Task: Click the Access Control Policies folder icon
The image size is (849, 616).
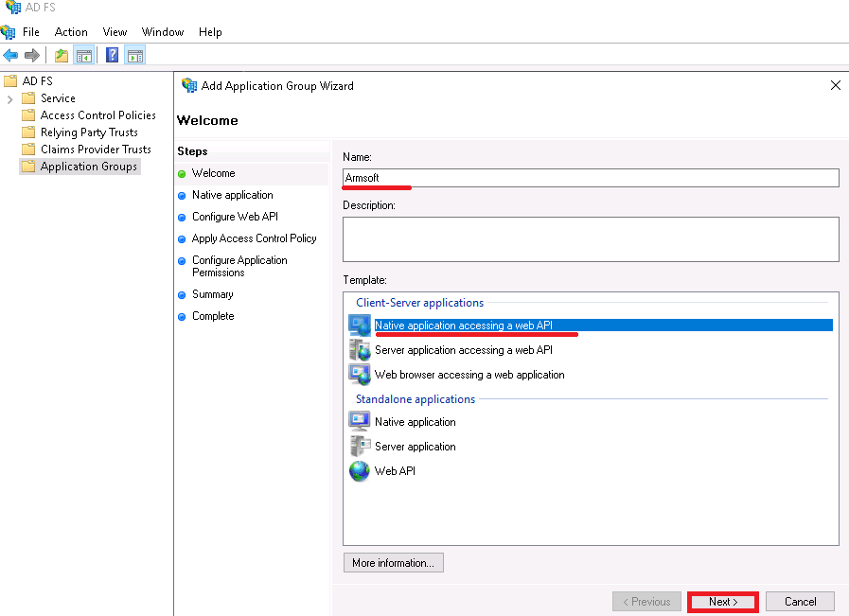Action: (28, 115)
